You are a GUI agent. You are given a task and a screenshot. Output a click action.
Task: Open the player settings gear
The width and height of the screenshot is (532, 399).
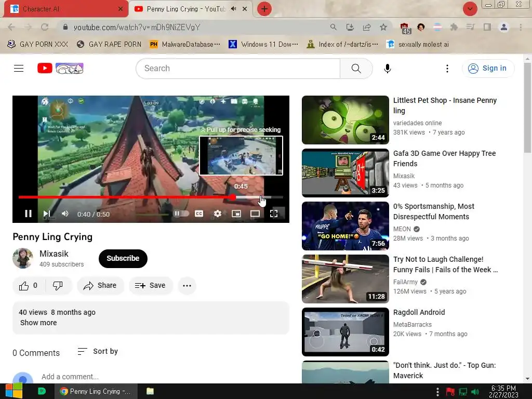point(218,214)
